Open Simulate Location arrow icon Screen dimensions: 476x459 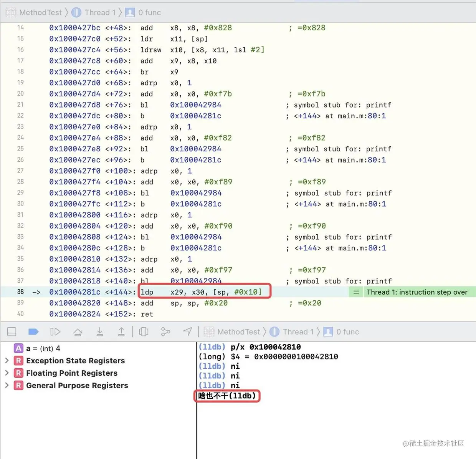point(187,331)
